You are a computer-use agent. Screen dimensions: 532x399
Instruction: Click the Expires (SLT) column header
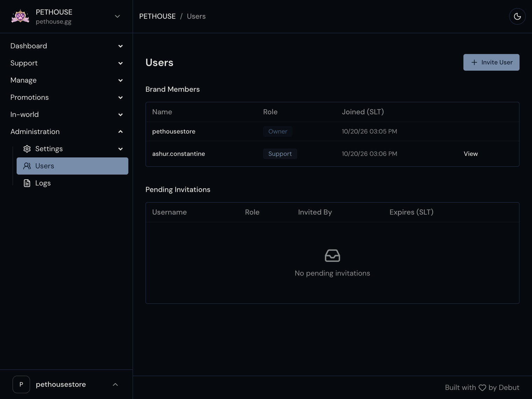coord(412,212)
